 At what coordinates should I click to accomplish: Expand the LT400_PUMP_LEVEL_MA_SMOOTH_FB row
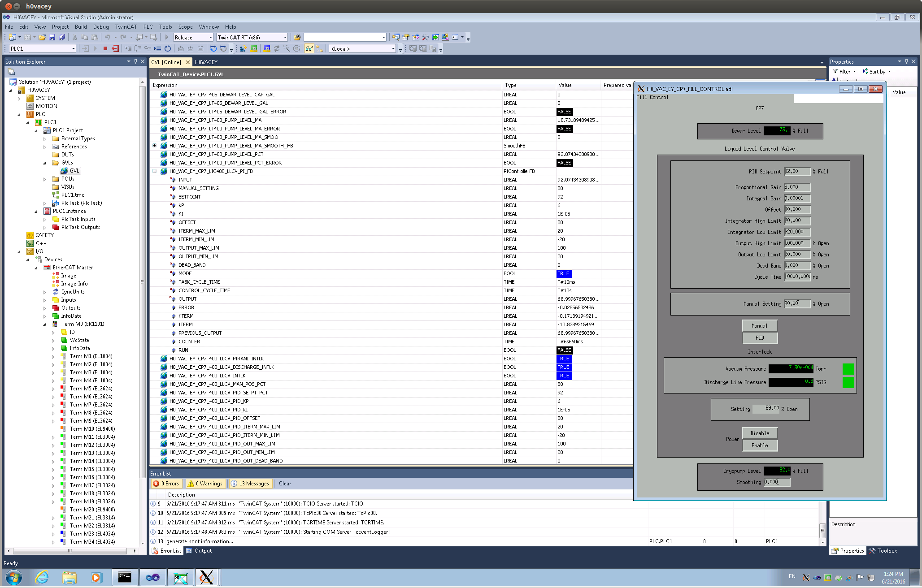pos(155,146)
